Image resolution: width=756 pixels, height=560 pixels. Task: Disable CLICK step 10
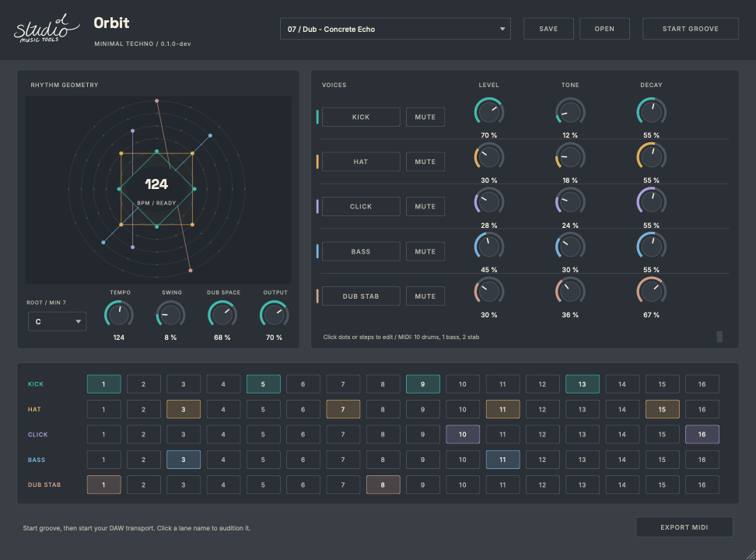[462, 434]
